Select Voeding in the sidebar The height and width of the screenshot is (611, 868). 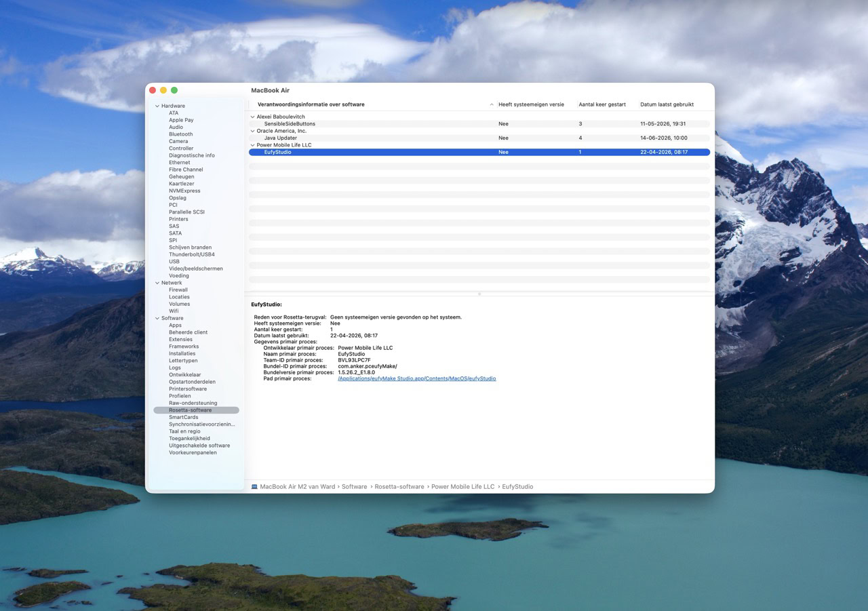point(179,276)
